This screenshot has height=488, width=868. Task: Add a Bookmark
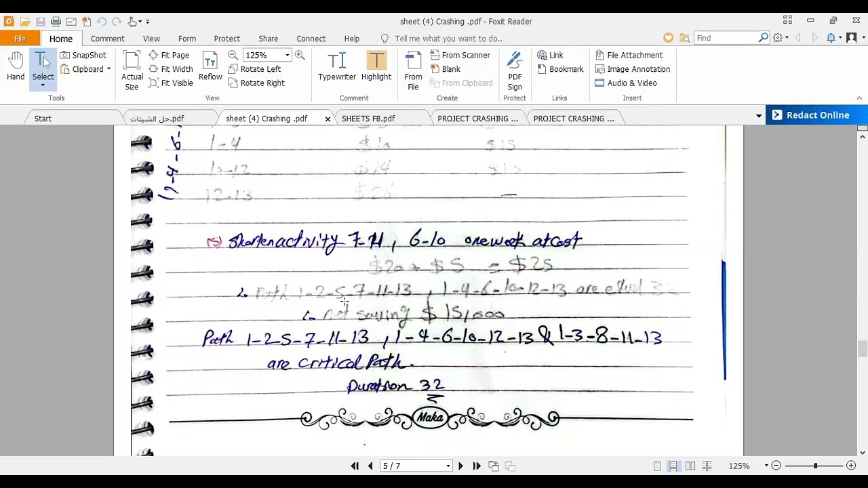point(560,69)
